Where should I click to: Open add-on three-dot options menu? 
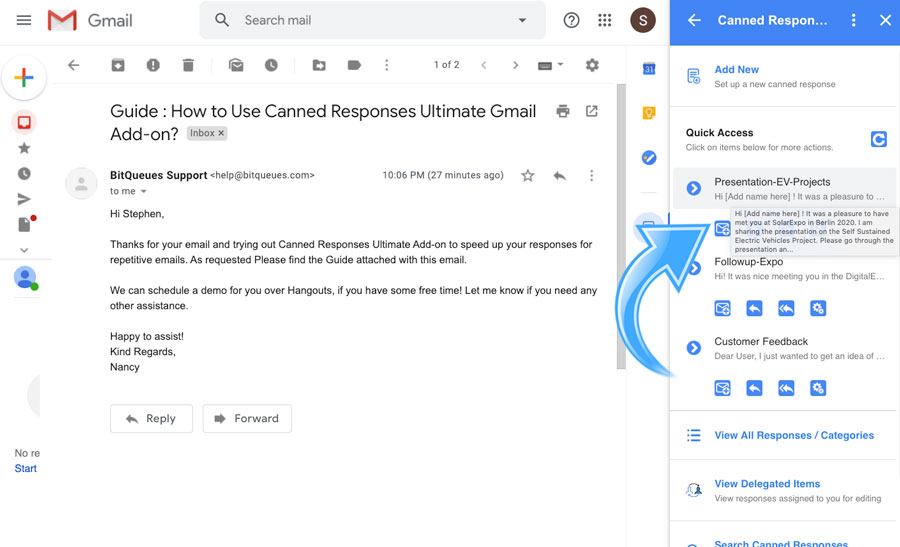click(853, 20)
